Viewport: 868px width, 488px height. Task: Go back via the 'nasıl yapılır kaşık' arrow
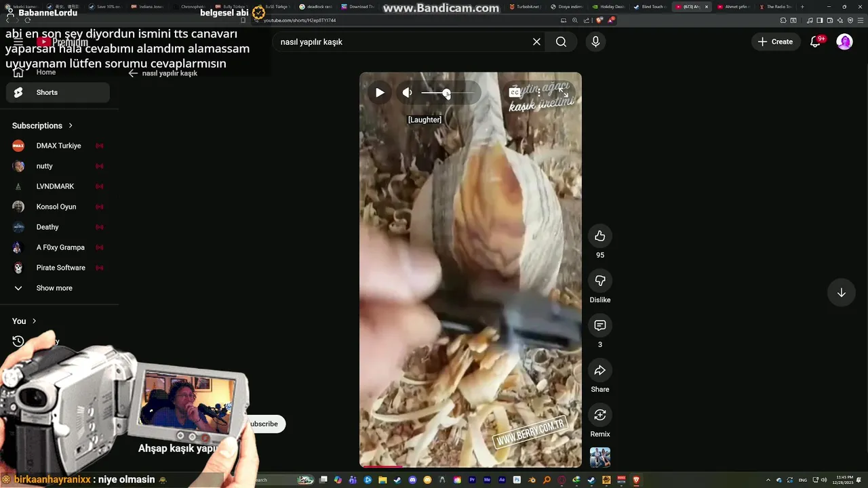[133, 73]
